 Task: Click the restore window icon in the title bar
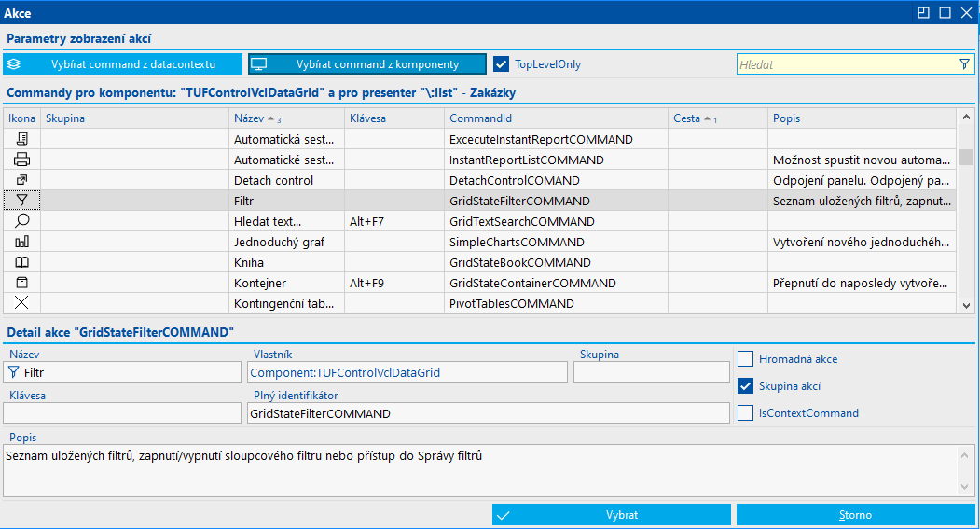[923, 12]
